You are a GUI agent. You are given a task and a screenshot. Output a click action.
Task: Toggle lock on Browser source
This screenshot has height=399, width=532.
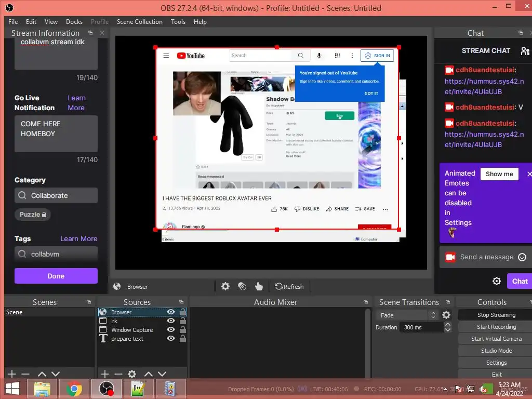(182, 312)
